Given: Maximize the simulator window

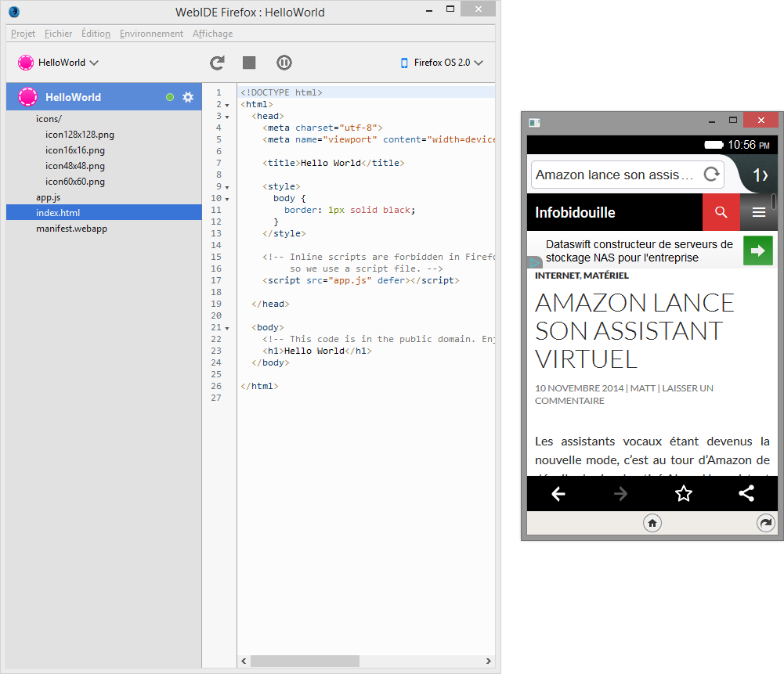Looking at the screenshot, I should [x=733, y=120].
